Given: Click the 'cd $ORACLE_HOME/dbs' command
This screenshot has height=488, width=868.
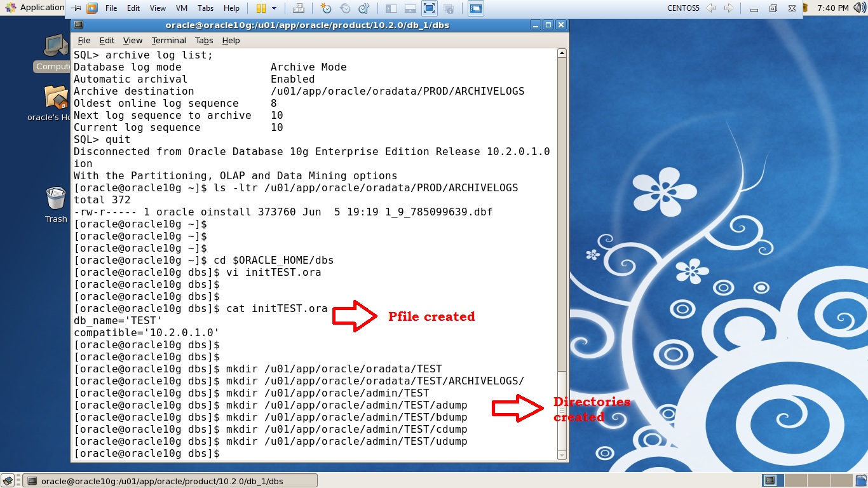Looking at the screenshot, I should click(x=274, y=261).
